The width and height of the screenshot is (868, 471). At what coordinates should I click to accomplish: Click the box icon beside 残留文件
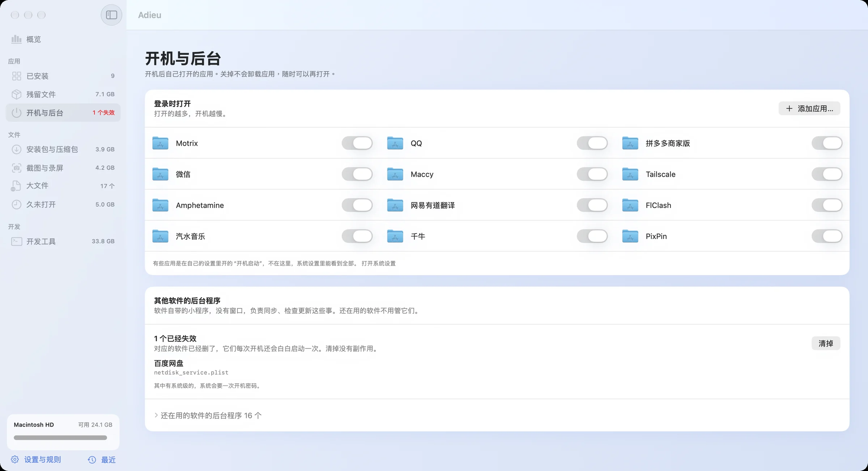tap(16, 94)
